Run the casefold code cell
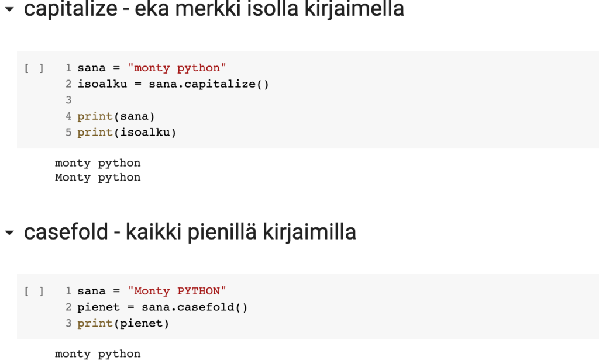 coord(34,292)
